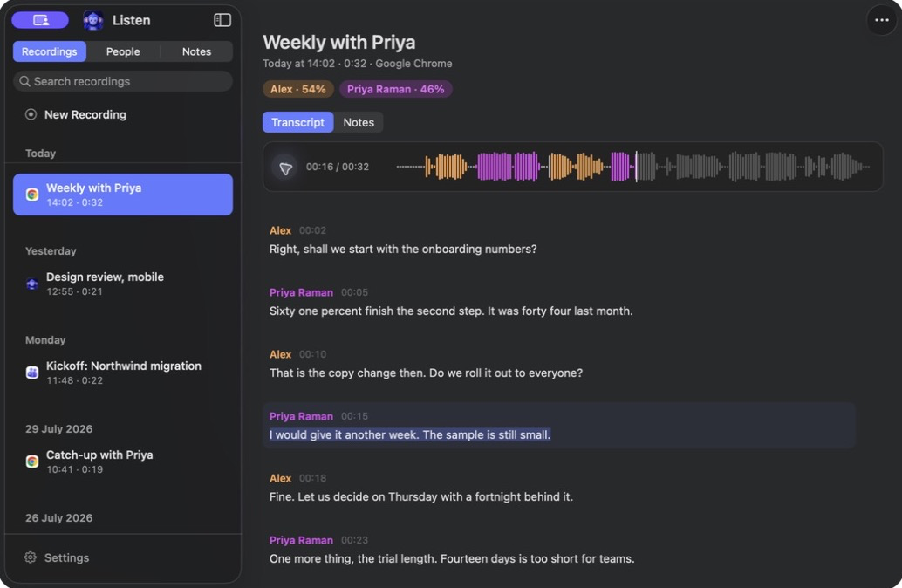Click Chrome icon on Catch-up with Priya
Viewport: 902px width, 588px height.
pyautogui.click(x=32, y=462)
